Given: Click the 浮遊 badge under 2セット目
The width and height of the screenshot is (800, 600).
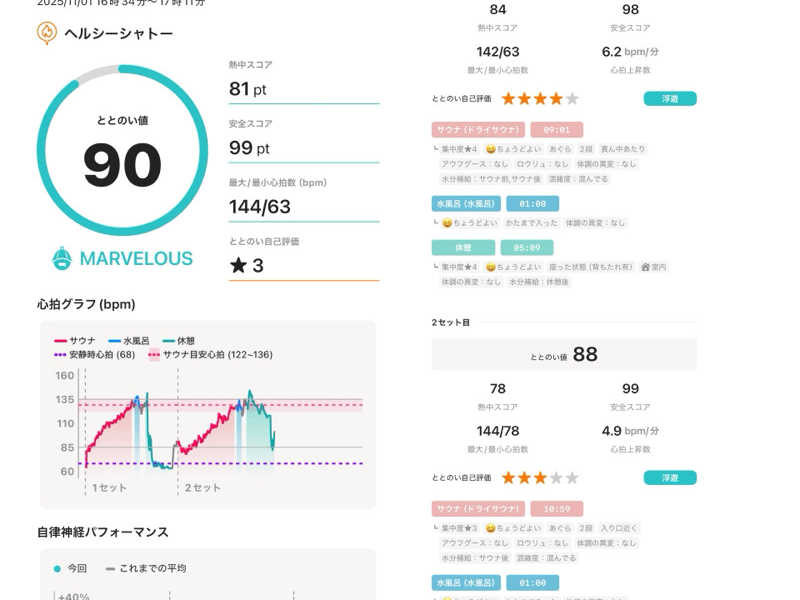Looking at the screenshot, I should pyautogui.click(x=670, y=478).
